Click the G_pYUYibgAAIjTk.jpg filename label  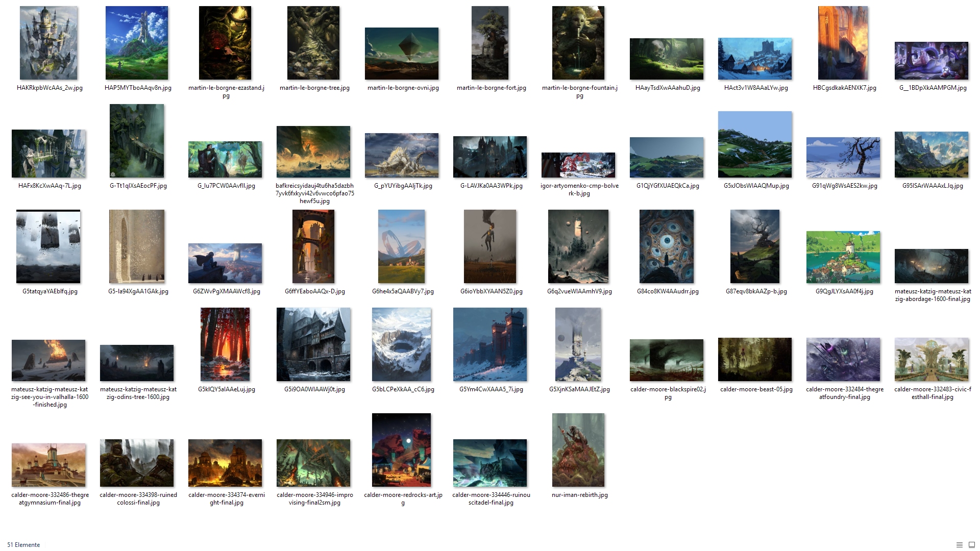pyautogui.click(x=403, y=186)
